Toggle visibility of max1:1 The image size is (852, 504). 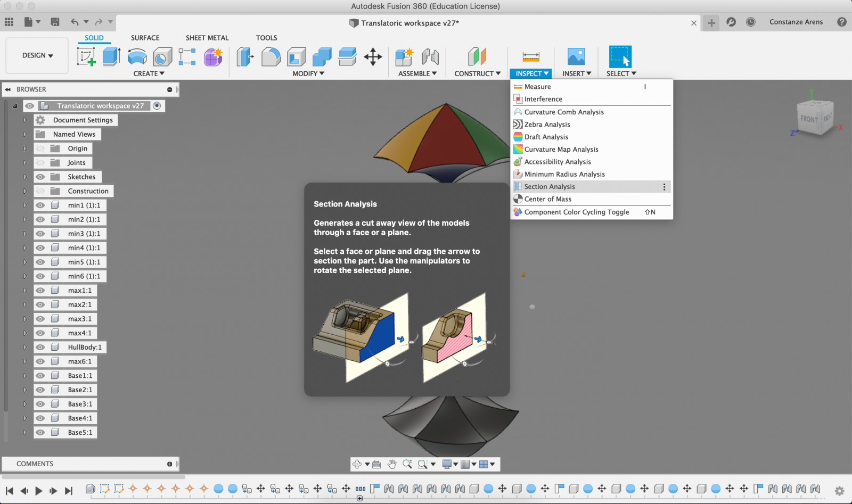click(x=40, y=291)
